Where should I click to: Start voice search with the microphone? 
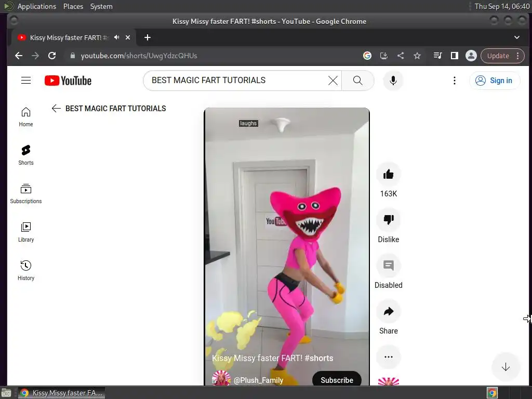(x=393, y=81)
